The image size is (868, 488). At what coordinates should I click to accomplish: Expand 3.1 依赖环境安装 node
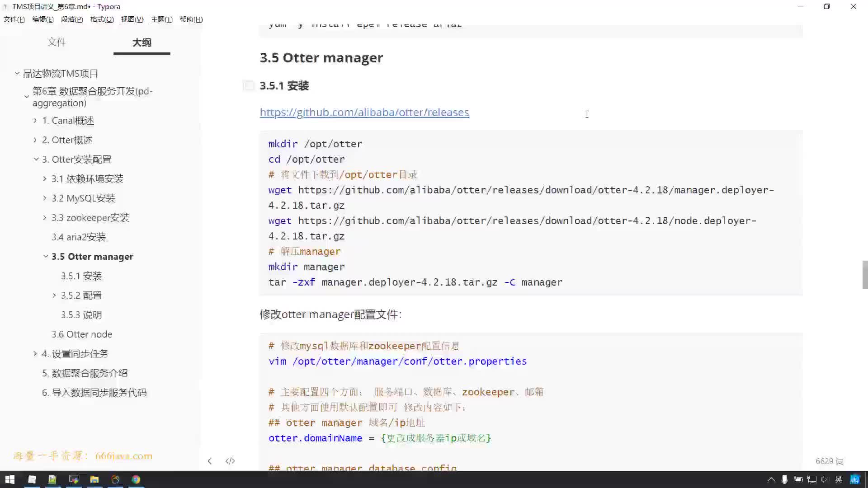pyautogui.click(x=44, y=178)
